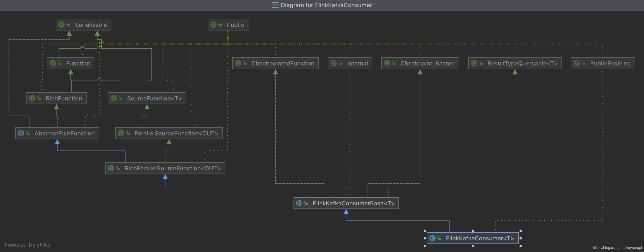Click the abstract class icon on AbstractRichFunction
The height and width of the screenshot is (252, 644).
click(21, 133)
